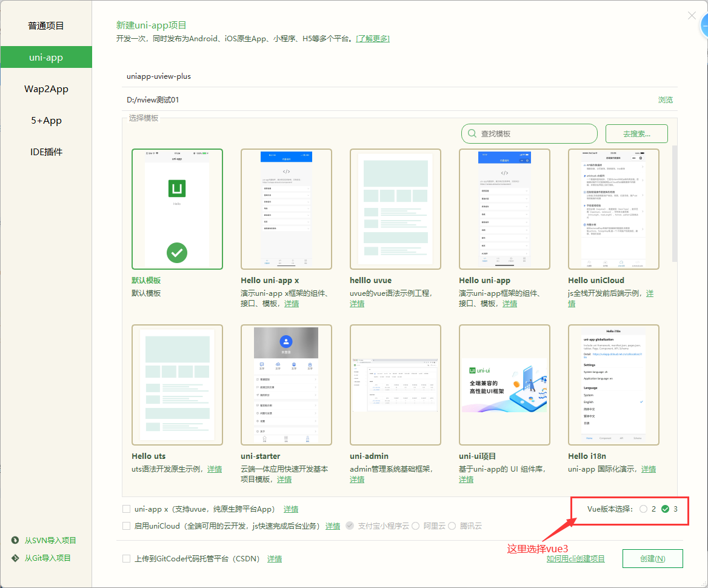The height and width of the screenshot is (588, 708).
Task: Select 阿里云 radio button
Action: [415, 526]
